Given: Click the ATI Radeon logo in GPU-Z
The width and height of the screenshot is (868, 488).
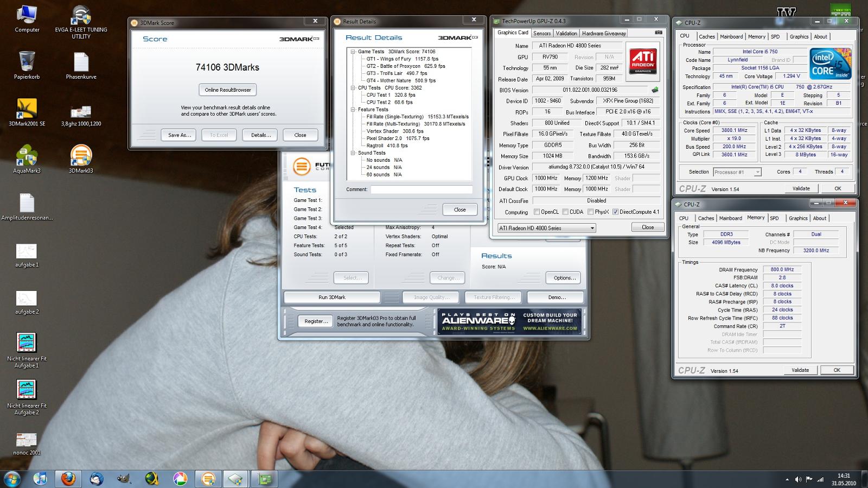Looking at the screenshot, I should 643,61.
